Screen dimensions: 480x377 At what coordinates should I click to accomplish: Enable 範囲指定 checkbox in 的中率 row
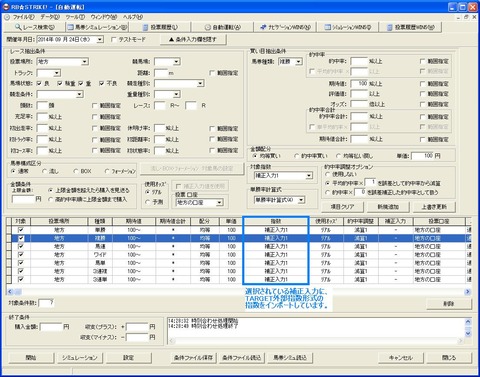[x=423, y=61]
